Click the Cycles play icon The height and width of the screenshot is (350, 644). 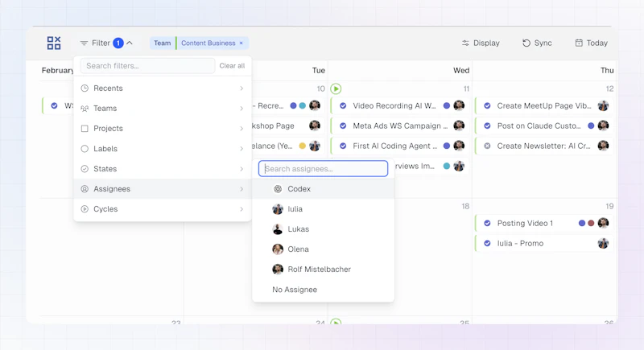[85, 209]
